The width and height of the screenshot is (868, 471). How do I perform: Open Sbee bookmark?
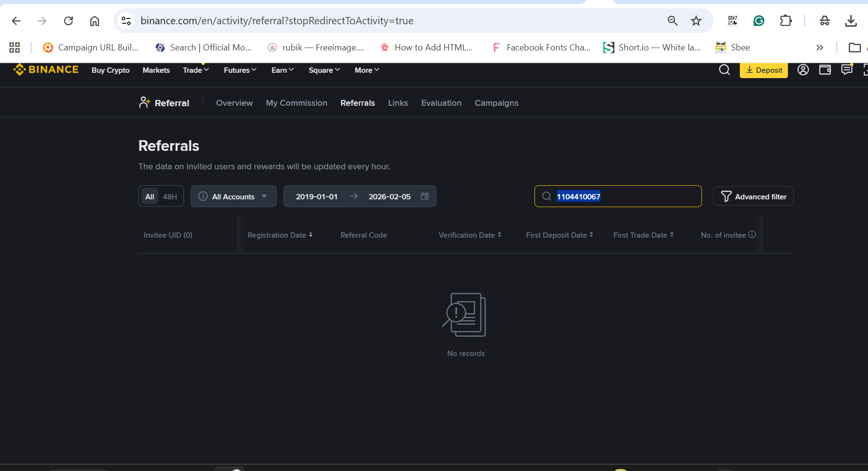coord(733,48)
